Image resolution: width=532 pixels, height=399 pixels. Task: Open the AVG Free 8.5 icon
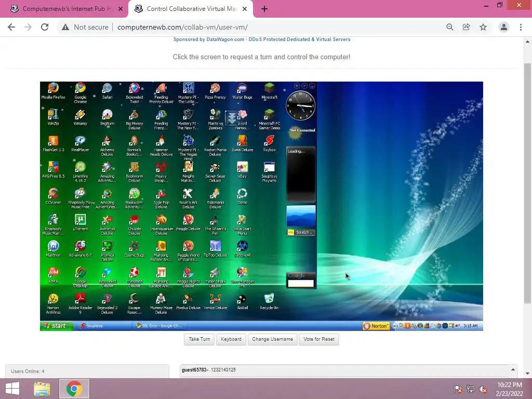coord(54,170)
